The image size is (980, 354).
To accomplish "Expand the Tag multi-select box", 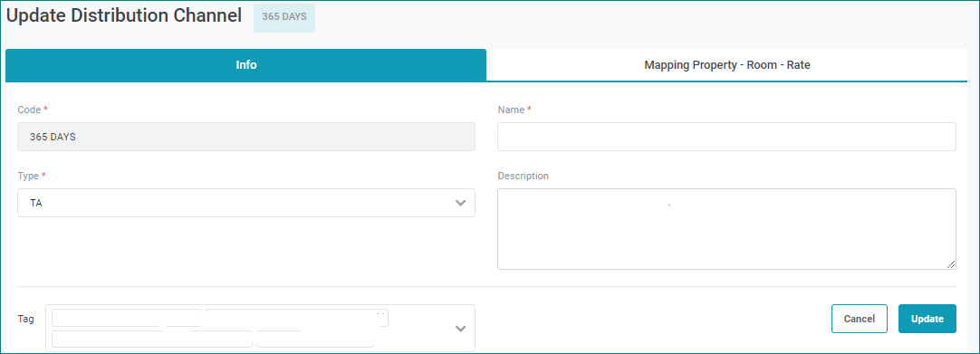I will (260, 329).
